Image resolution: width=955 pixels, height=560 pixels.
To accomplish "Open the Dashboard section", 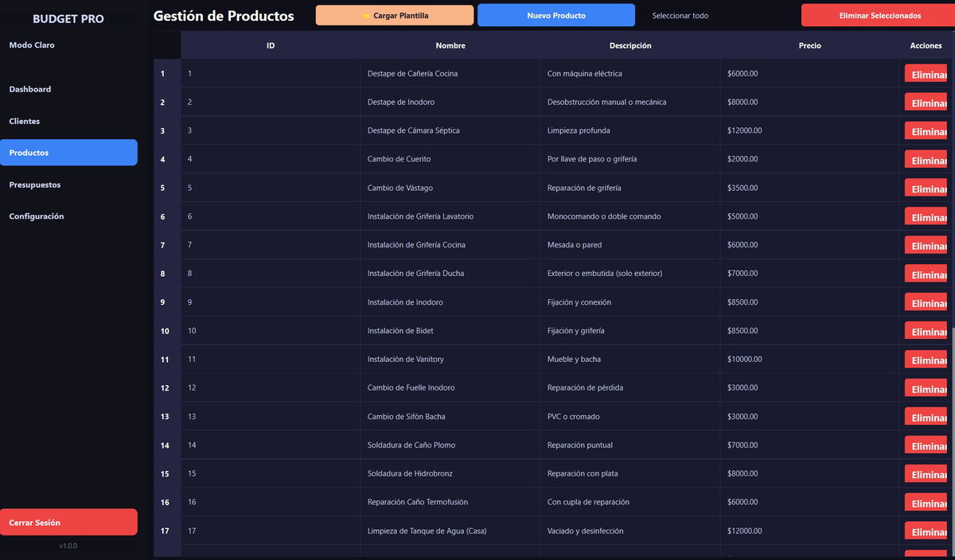I will pos(30,89).
